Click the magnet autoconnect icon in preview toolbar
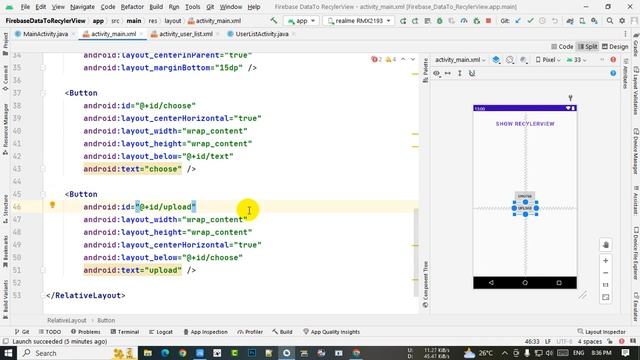Viewport: 640px width, 360px height. pos(472,73)
